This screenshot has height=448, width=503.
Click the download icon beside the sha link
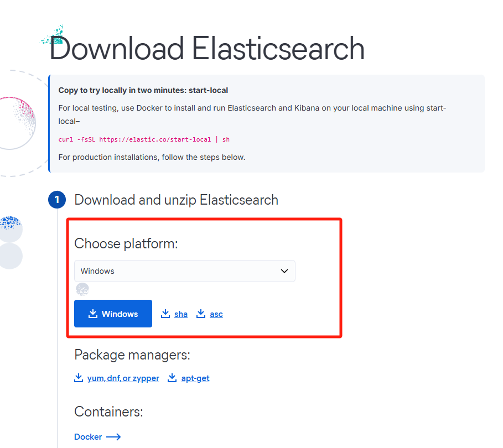pyautogui.click(x=165, y=314)
